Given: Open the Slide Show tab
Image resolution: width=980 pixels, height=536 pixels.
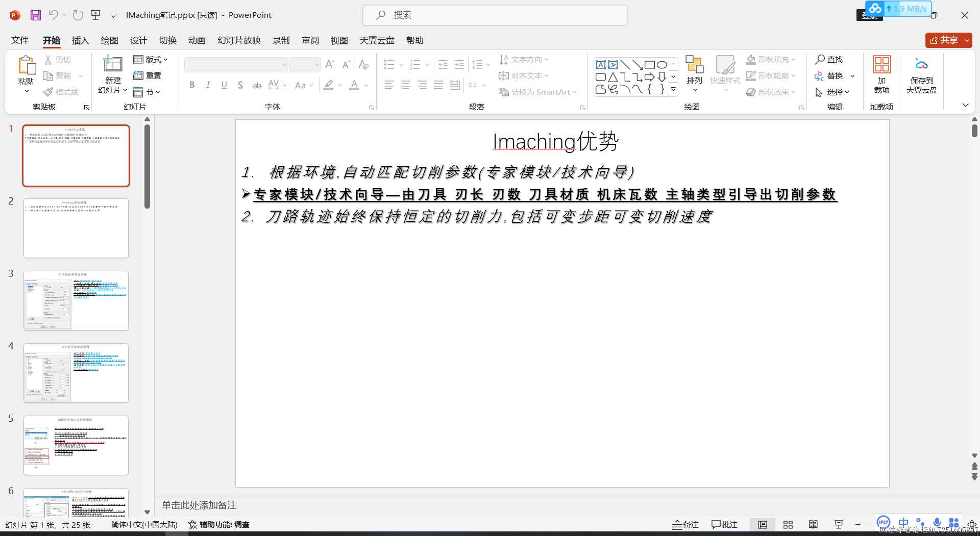Looking at the screenshot, I should [239, 40].
